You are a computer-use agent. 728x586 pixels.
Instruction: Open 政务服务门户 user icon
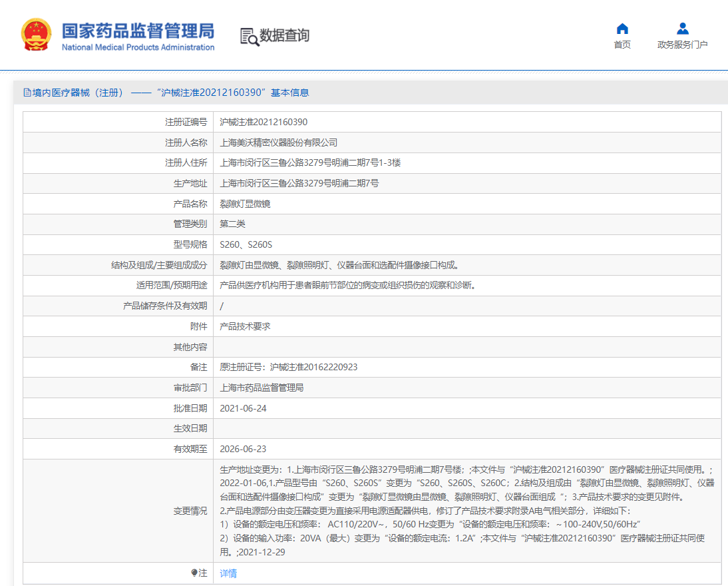point(683,29)
